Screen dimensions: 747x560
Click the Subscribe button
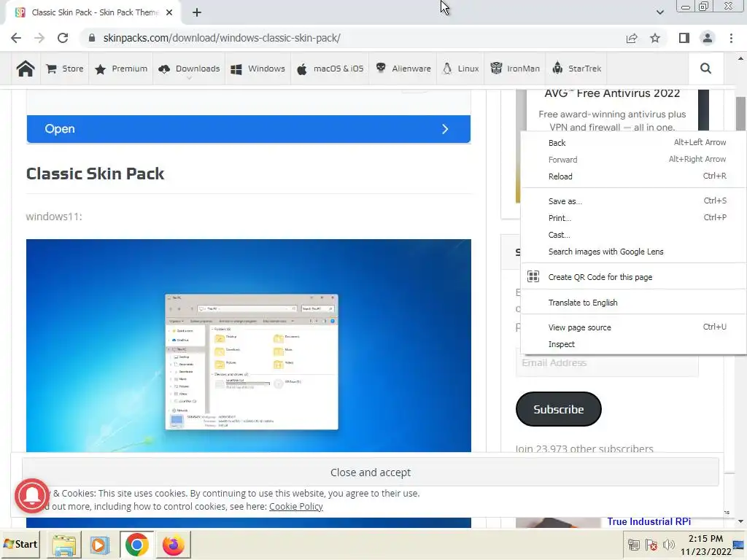[x=558, y=409]
